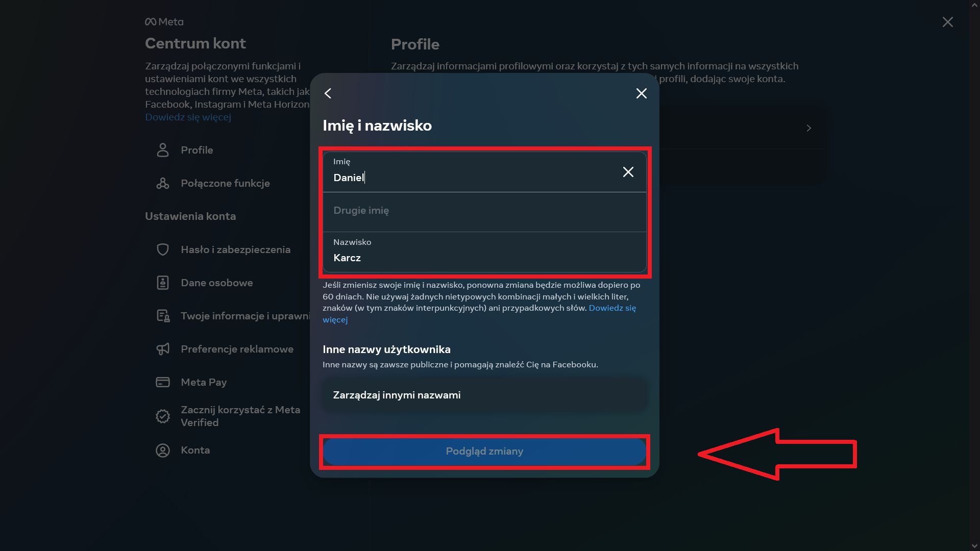Viewport: 980px width, 551px height.
Task: Open Zarządzaj innymi nazwami
Action: [x=484, y=395]
